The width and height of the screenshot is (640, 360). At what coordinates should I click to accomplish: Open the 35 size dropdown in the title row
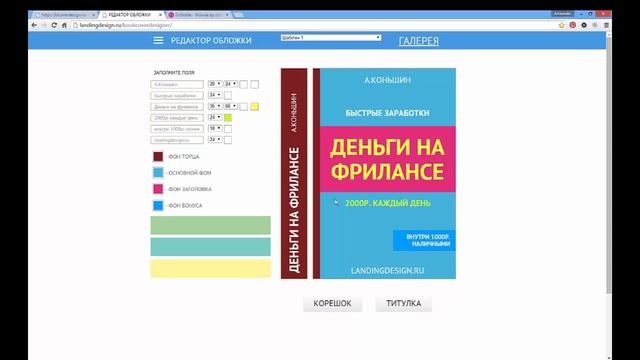[x=215, y=106]
